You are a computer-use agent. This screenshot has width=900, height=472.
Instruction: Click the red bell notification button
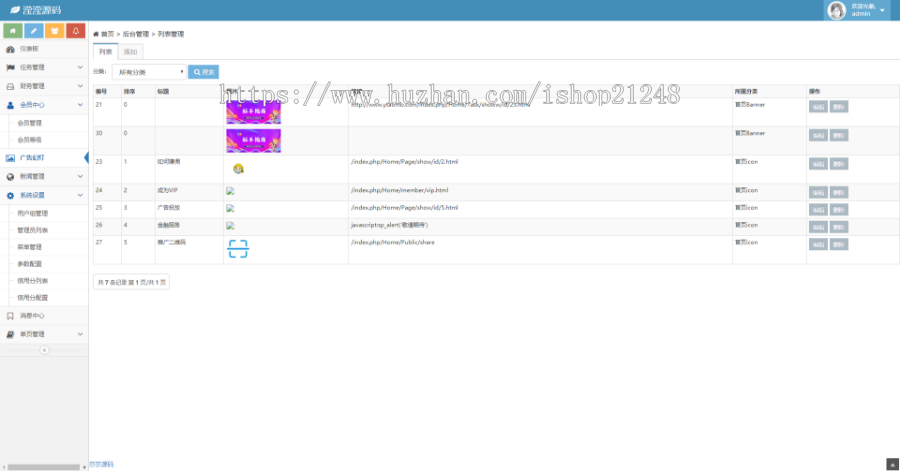tap(75, 30)
